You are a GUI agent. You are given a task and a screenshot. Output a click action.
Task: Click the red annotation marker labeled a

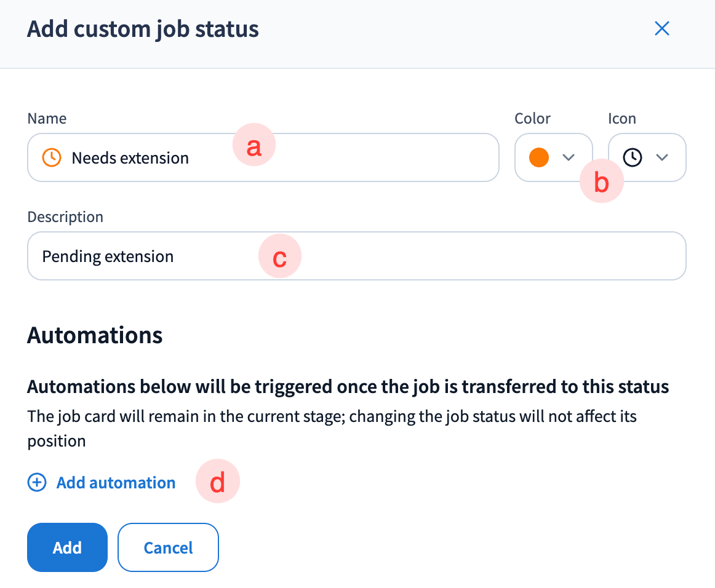coord(254,147)
